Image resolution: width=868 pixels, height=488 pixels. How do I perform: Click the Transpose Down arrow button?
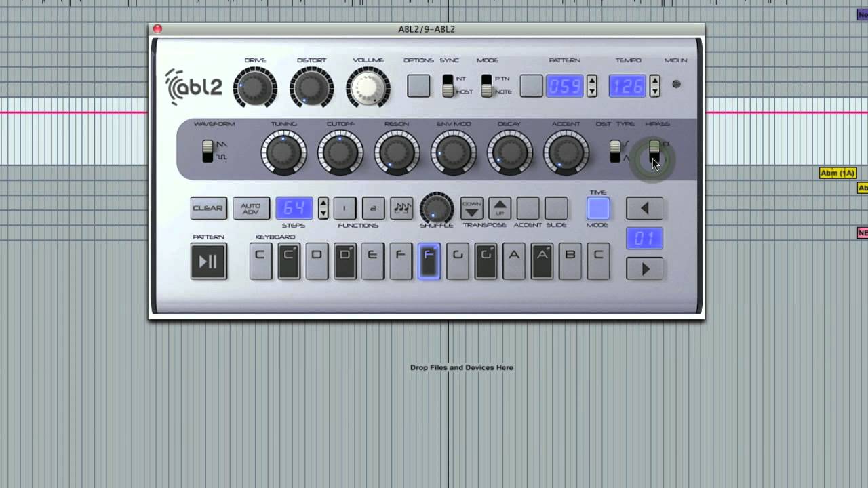click(472, 208)
